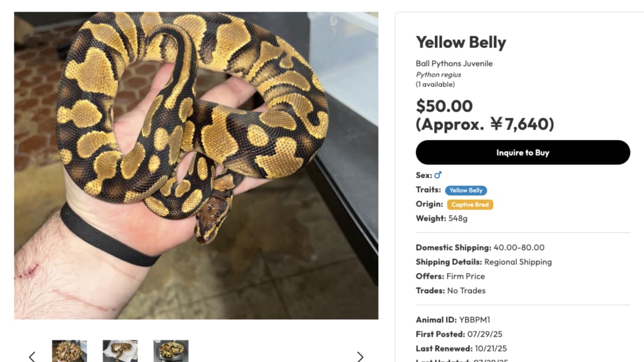
Task: Click the Ball Pythons Juvenile category text
Action: [454, 63]
